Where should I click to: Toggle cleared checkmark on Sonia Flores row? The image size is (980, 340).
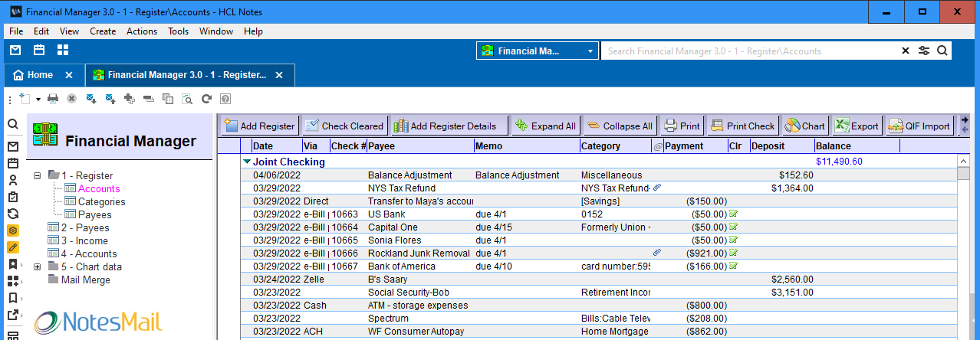click(x=734, y=240)
